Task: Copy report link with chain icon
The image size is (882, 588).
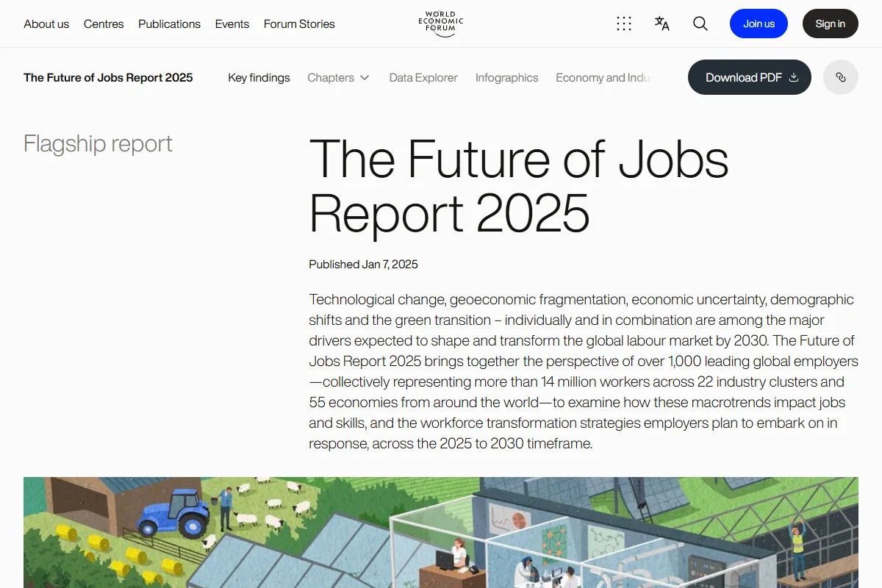Action: pyautogui.click(x=841, y=77)
